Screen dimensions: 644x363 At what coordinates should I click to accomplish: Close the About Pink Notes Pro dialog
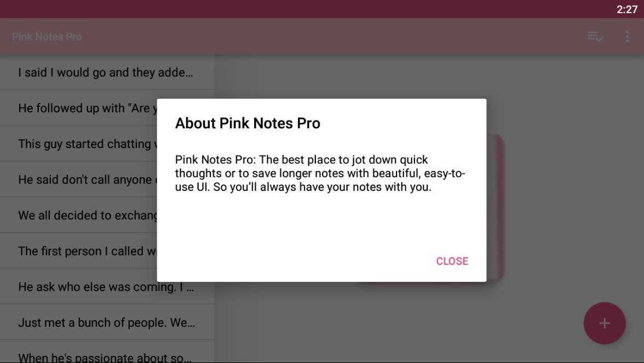[452, 261]
